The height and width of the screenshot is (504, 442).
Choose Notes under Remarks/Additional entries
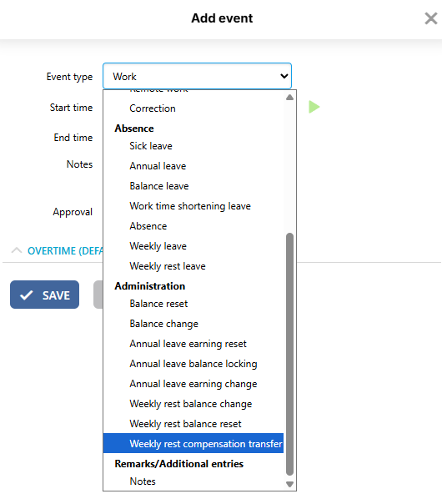pos(193,481)
